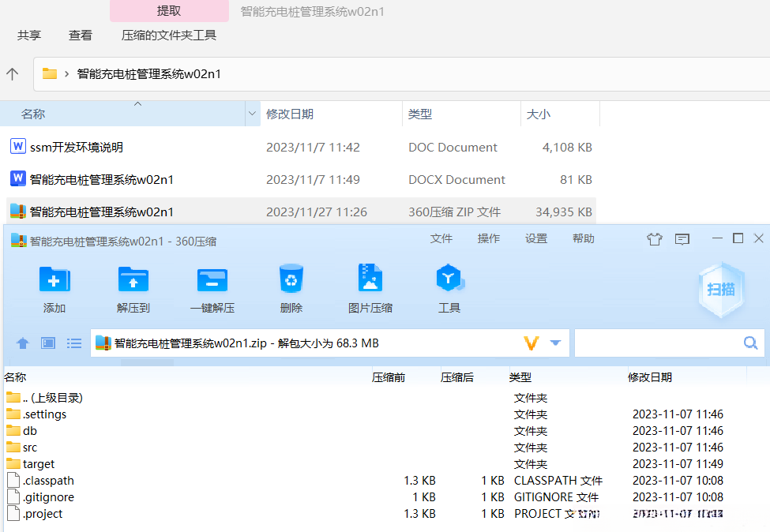
Task: Click the skin (shirt) icon in title bar
Action: point(655,239)
